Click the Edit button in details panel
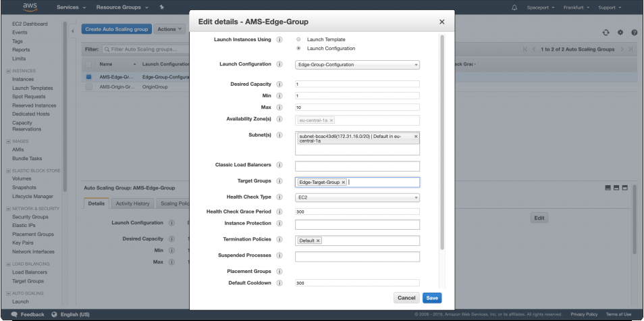 [539, 218]
